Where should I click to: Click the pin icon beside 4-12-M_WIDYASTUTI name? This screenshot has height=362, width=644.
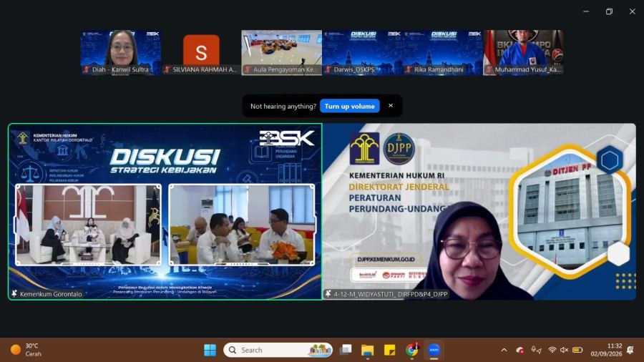tap(328, 293)
